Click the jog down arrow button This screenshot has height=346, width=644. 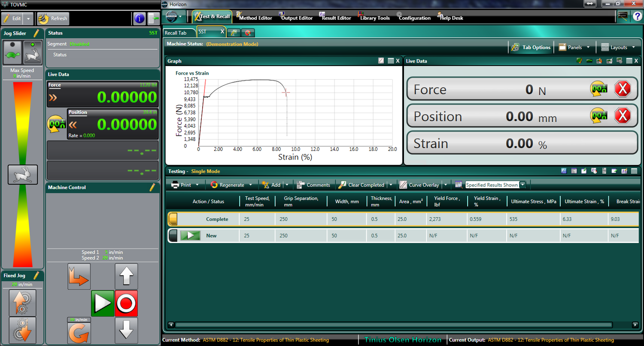(x=126, y=330)
